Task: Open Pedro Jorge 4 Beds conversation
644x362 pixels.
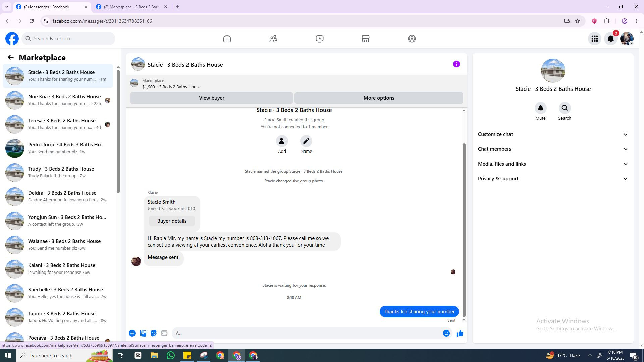Action: pyautogui.click(x=58, y=148)
